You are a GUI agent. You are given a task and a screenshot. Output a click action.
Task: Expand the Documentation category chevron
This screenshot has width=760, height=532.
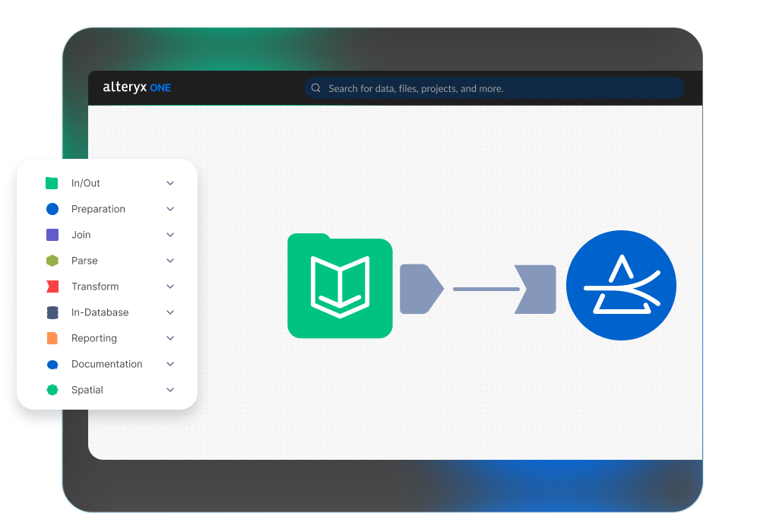pos(170,363)
